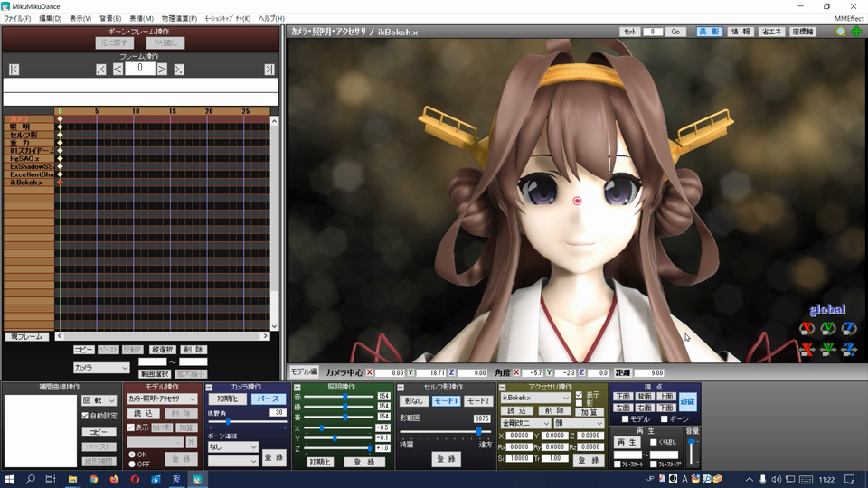Screen dimensions: 868x488
Task: Go to previous keyframe button
Action: [x=100, y=70]
